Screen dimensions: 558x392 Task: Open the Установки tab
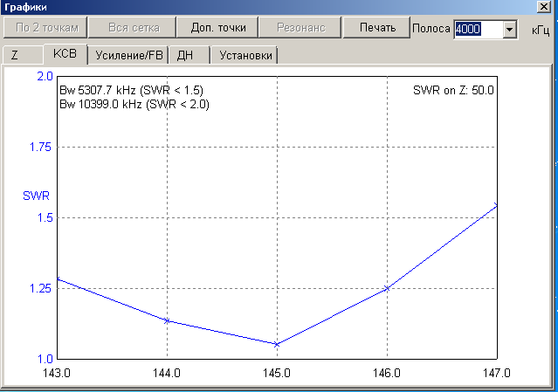tap(246, 56)
